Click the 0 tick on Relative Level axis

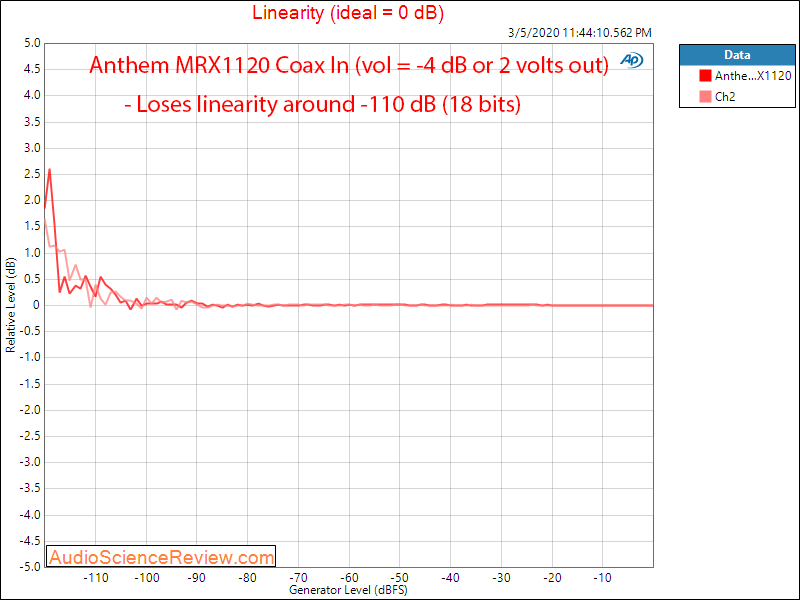point(36,305)
